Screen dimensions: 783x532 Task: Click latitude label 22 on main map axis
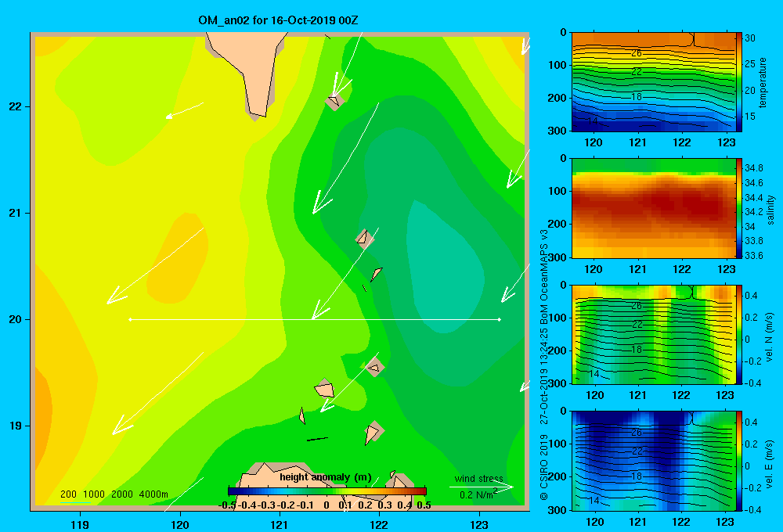point(16,106)
